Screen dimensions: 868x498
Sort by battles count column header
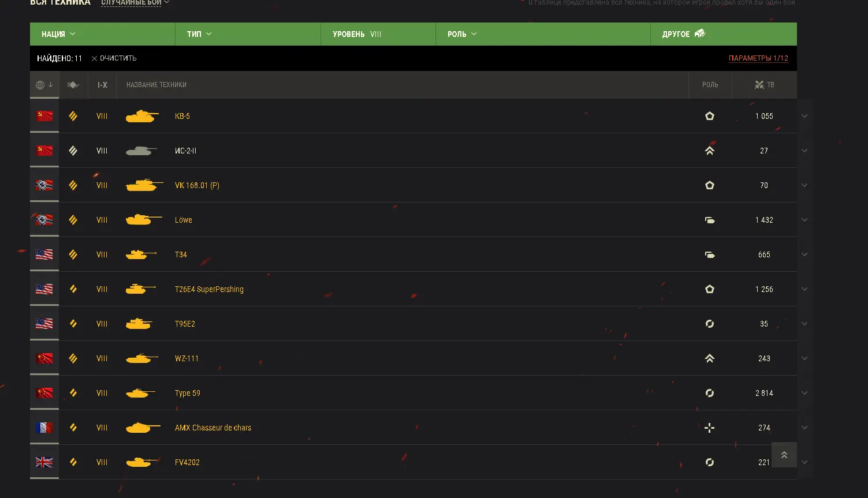tap(764, 85)
